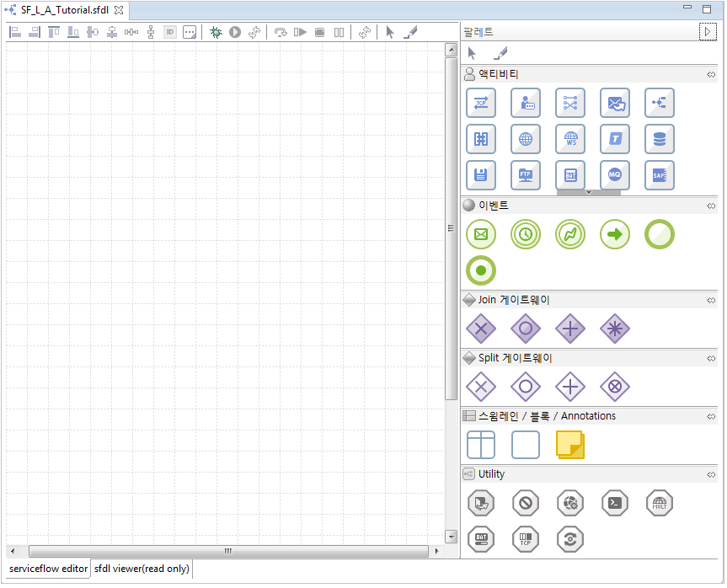Select the database activity icon
Image resolution: width=727 pixels, height=588 pixels.
click(x=660, y=139)
